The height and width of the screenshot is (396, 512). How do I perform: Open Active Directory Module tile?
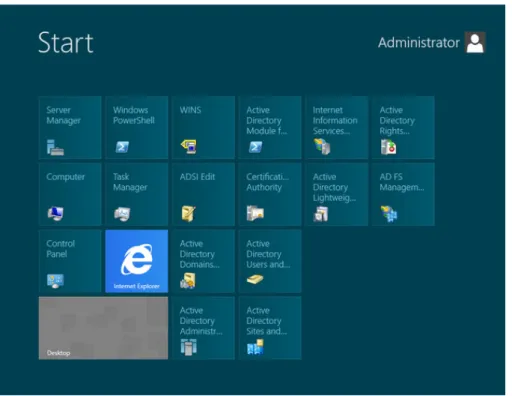click(x=270, y=127)
